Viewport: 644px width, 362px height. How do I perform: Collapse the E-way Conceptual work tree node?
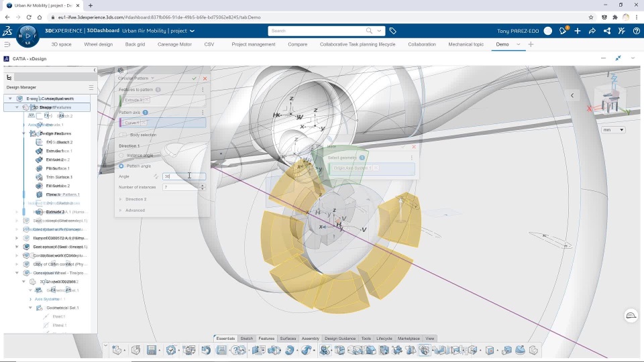(x=10, y=99)
